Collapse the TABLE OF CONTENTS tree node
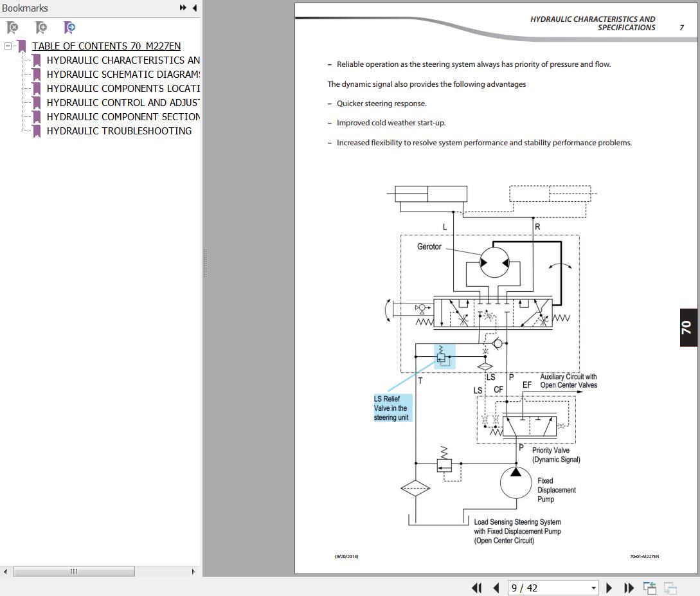Image resolution: width=700 pixels, height=596 pixels. point(8,46)
